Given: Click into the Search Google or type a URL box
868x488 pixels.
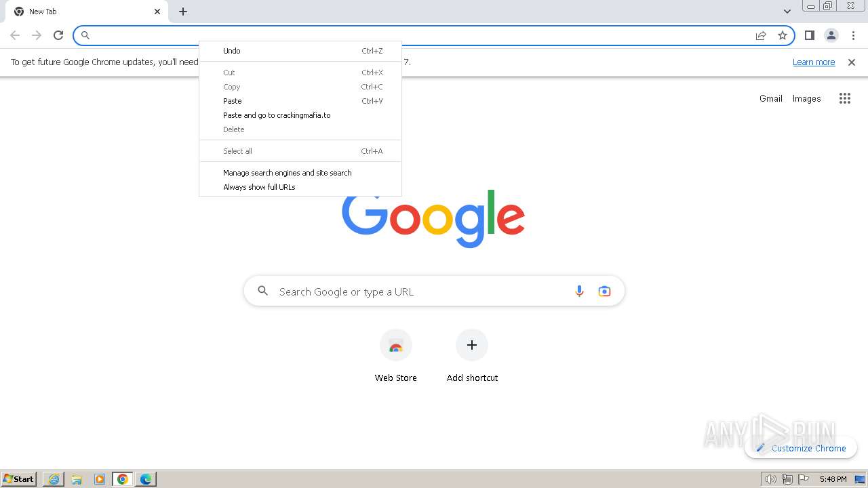Looking at the screenshot, I should [434, 291].
